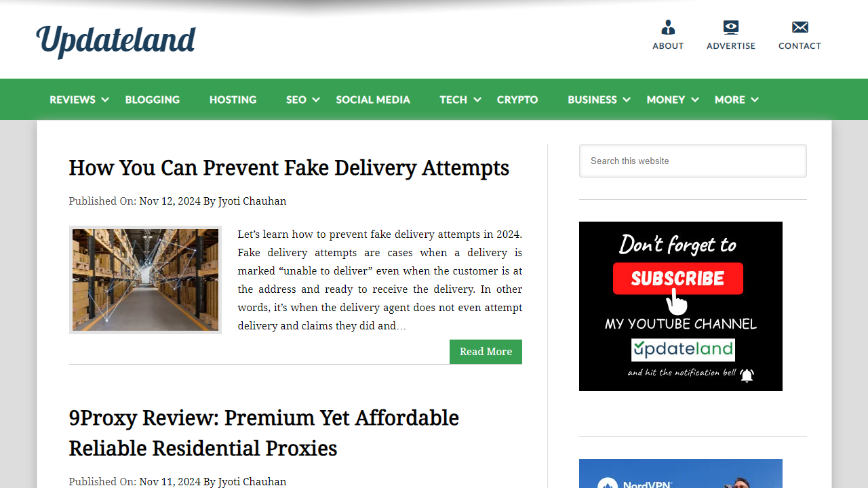The width and height of the screenshot is (868, 488).
Task: Open the warehouse article thumbnail image
Action: tap(145, 280)
